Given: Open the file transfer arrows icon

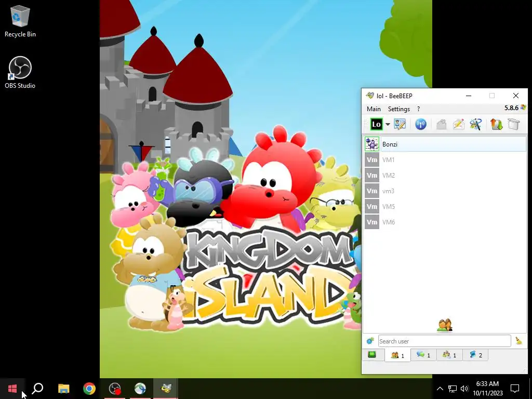Looking at the screenshot, I should click(x=496, y=124).
